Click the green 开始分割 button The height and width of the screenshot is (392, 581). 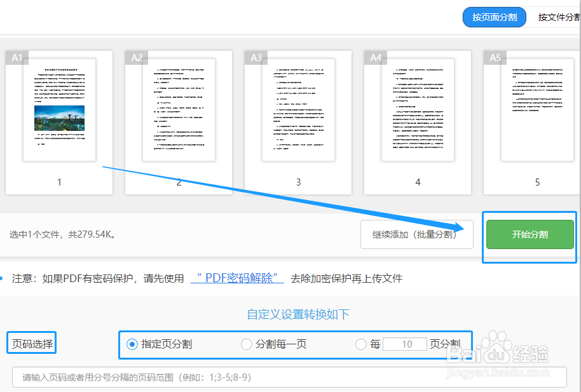pyautogui.click(x=530, y=234)
